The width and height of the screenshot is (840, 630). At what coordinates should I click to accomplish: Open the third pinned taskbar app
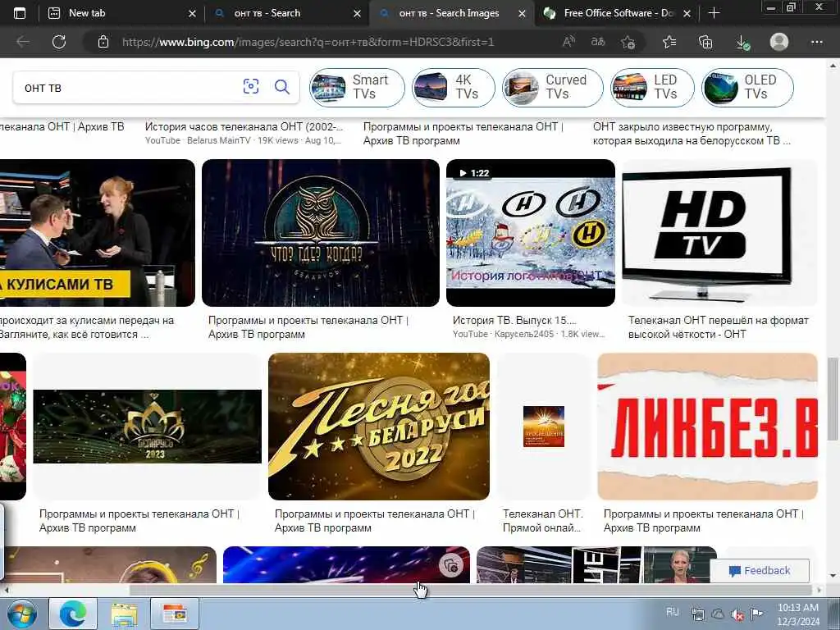click(175, 614)
